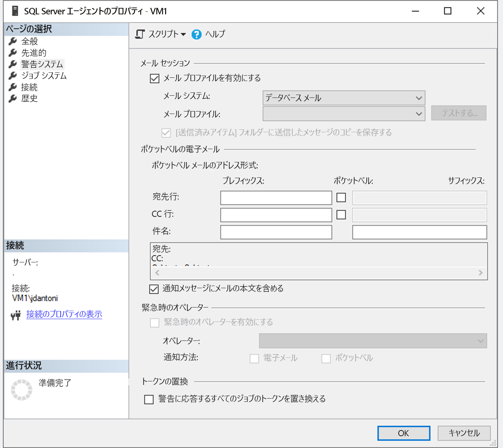
Task: Expand the スクリプト dropdown arrow
Action: [x=184, y=34]
